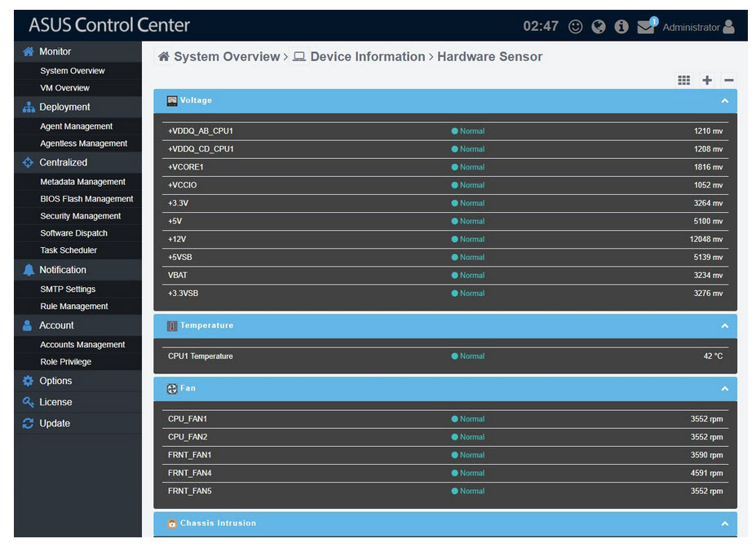Image resolution: width=756 pixels, height=552 pixels.
Task: Open Task Scheduler page
Action: click(69, 250)
